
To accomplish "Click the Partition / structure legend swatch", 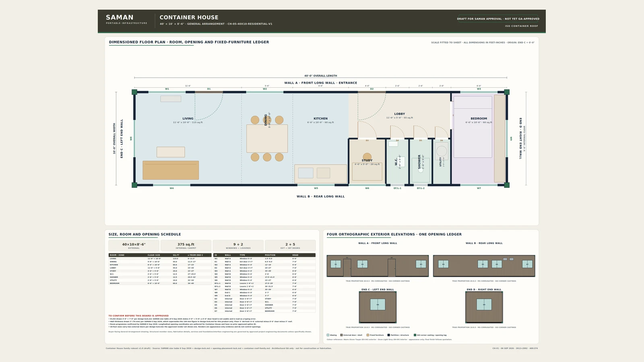I will [388, 335].
